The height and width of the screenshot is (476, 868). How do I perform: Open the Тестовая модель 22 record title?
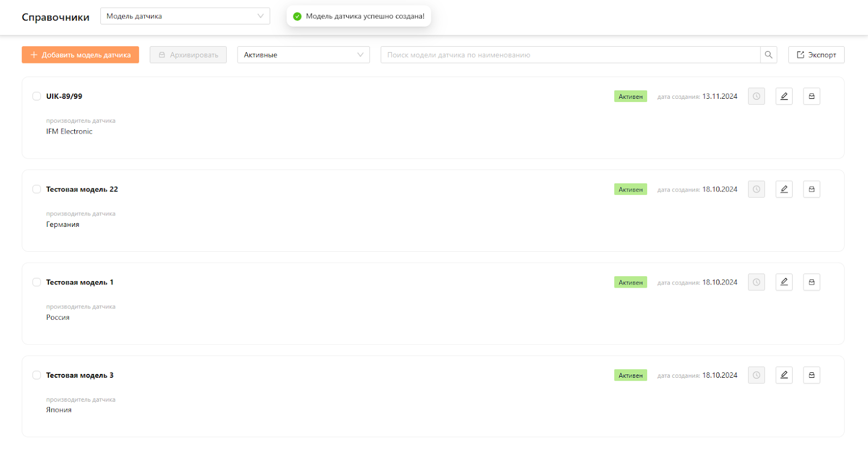(82, 189)
